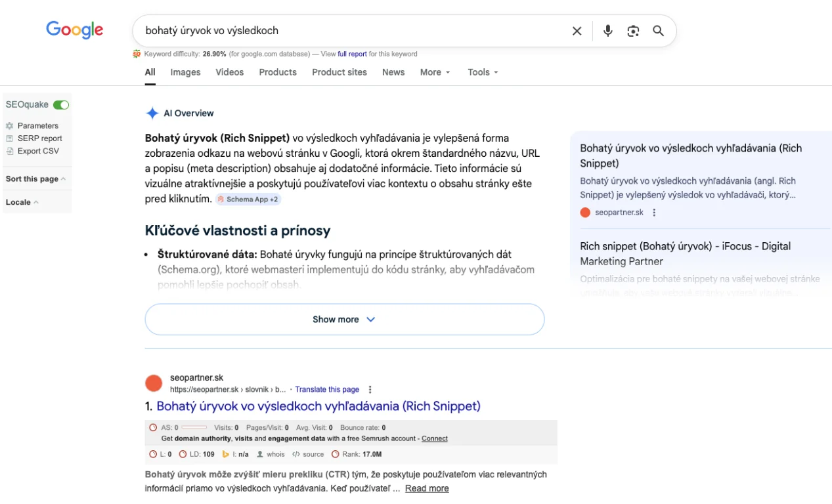Expand the Locale section
Screen dimensions: 832x504
click(x=22, y=202)
